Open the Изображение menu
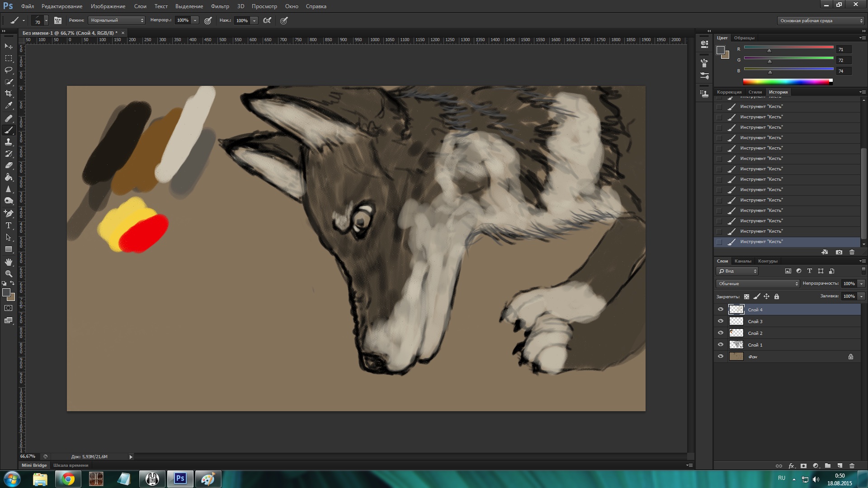 click(x=108, y=6)
